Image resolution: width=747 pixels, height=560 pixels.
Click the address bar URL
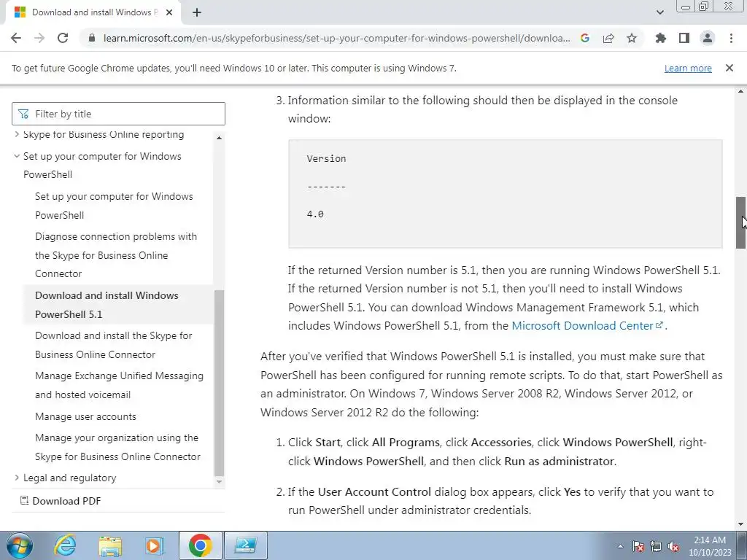click(x=336, y=38)
